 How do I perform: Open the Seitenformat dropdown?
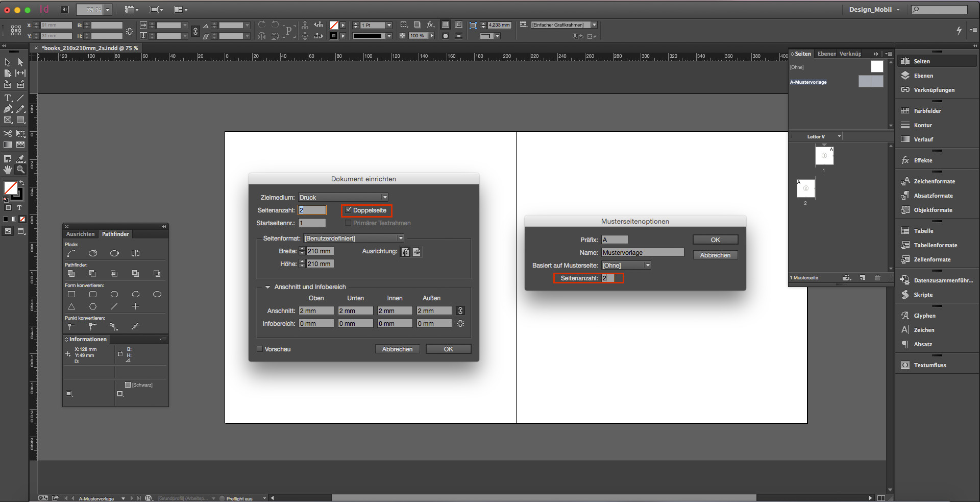tap(401, 238)
